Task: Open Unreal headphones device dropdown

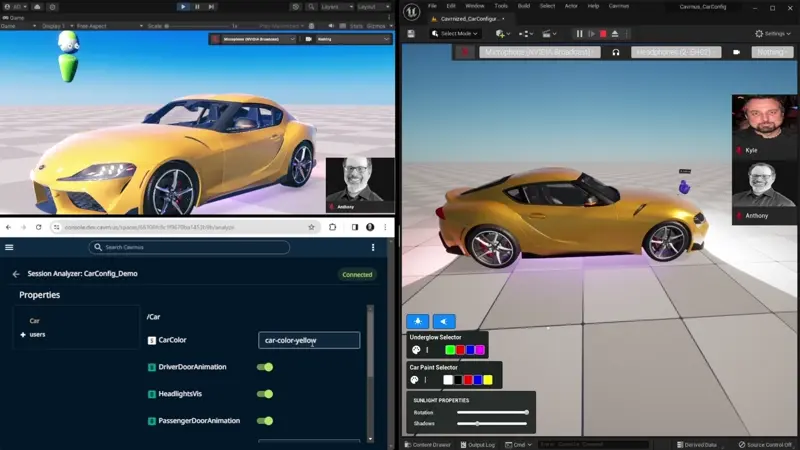Action: [x=676, y=52]
